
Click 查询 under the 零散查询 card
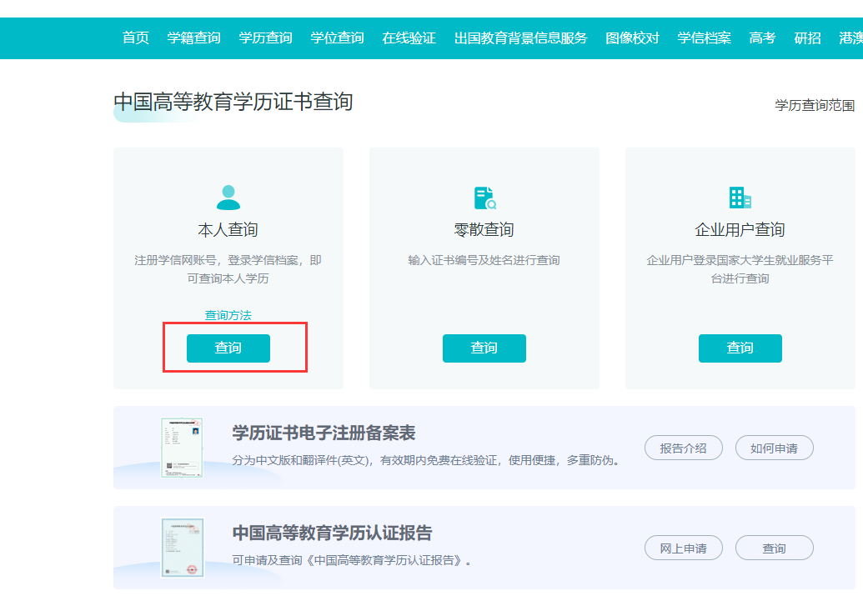(x=484, y=348)
